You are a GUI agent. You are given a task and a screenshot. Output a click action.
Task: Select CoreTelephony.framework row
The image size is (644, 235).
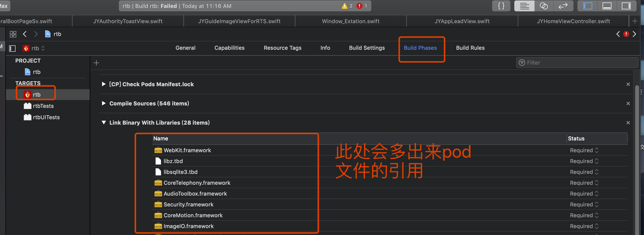click(390, 183)
